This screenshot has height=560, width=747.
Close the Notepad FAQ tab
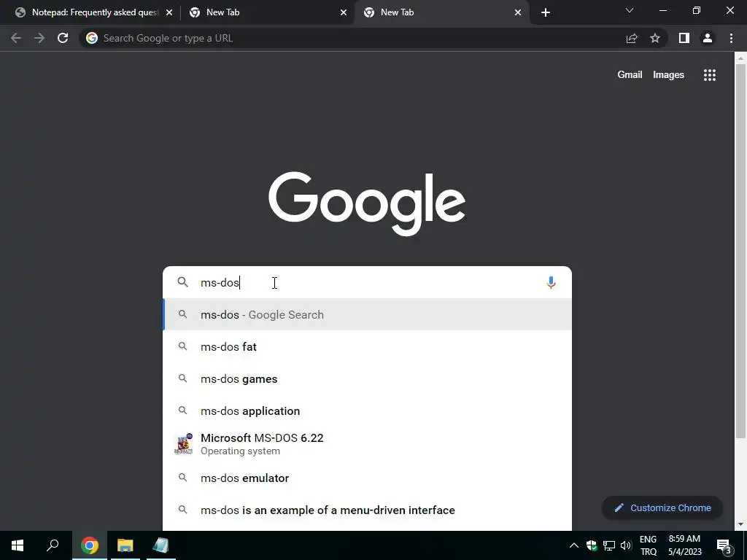pyautogui.click(x=169, y=12)
